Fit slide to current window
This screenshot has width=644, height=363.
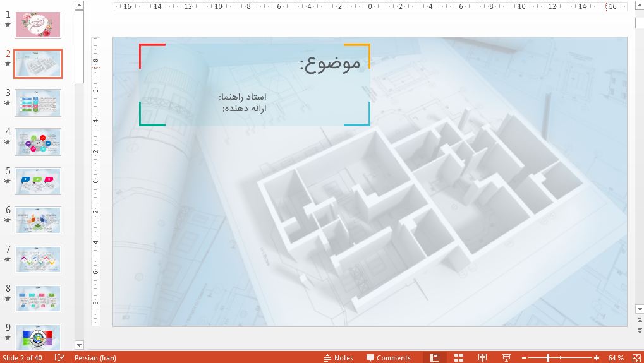pyautogui.click(x=635, y=357)
